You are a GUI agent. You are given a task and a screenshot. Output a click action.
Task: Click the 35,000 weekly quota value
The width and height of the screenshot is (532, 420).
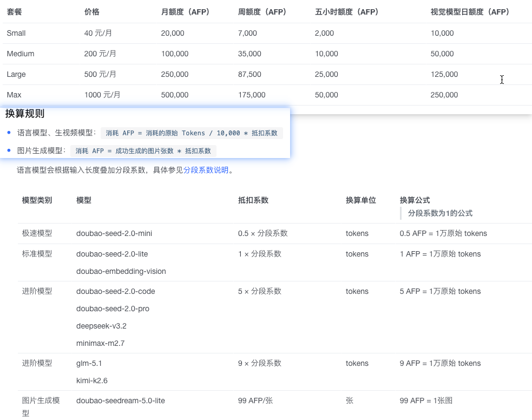click(249, 54)
